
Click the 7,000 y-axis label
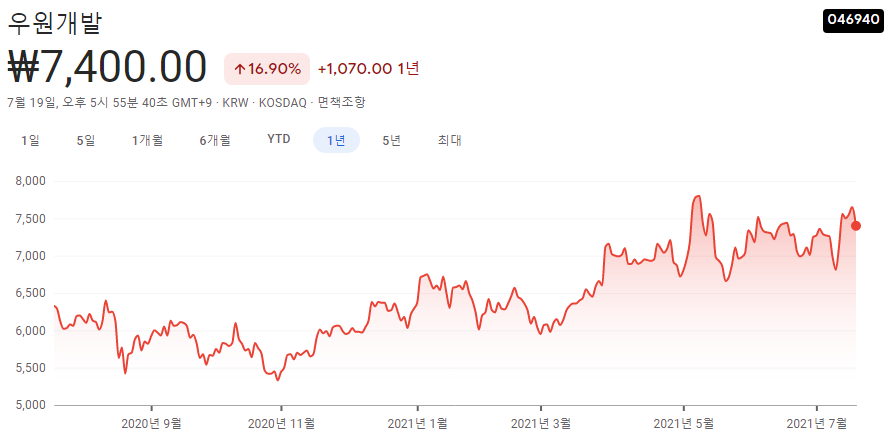[32, 256]
